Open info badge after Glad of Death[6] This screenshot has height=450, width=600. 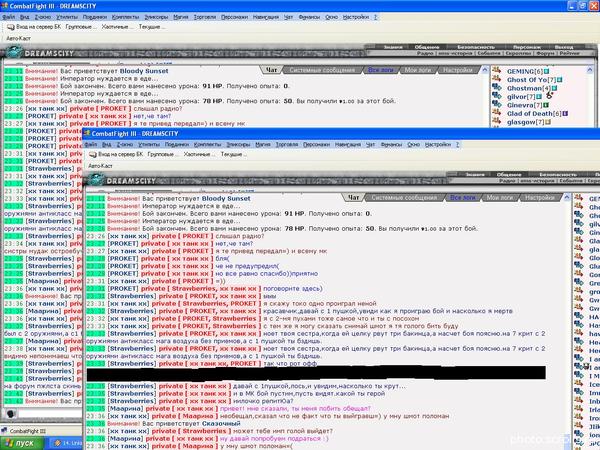[x=565, y=114]
